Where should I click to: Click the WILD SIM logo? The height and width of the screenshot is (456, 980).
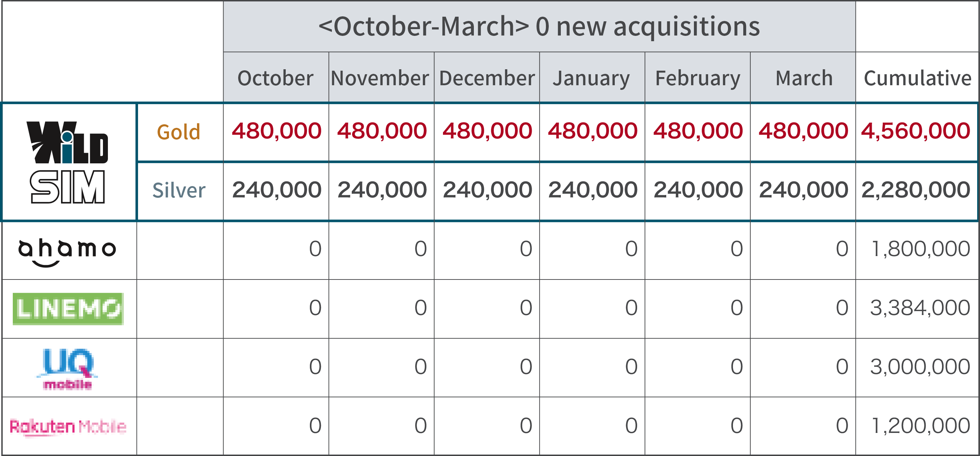coord(67,163)
